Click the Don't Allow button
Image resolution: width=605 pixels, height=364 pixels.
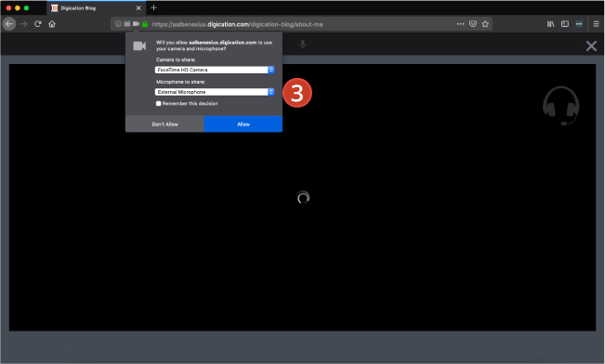(x=164, y=124)
